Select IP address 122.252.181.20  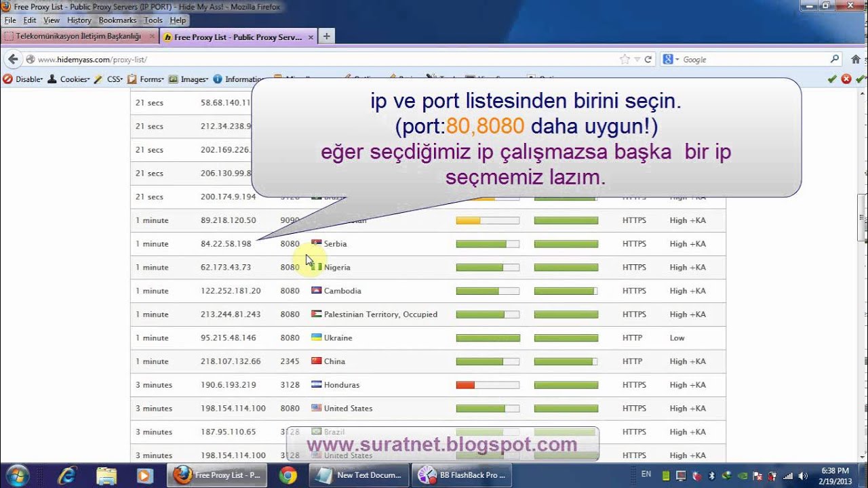[231, 291]
